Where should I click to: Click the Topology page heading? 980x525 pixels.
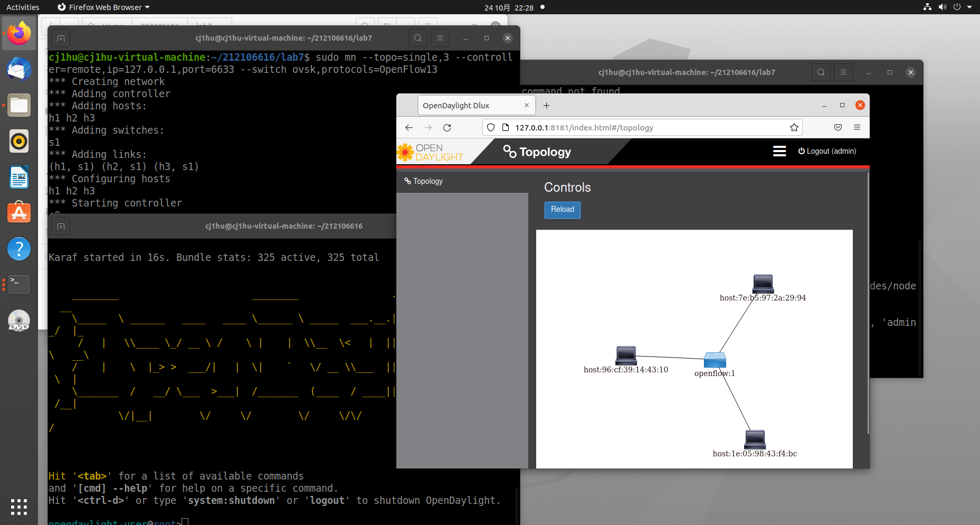pyautogui.click(x=537, y=152)
